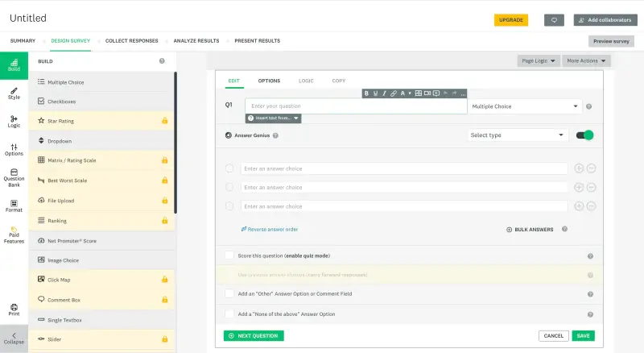Image resolution: width=644 pixels, height=353 pixels.
Task: Open the Format panel
Action: (14, 206)
